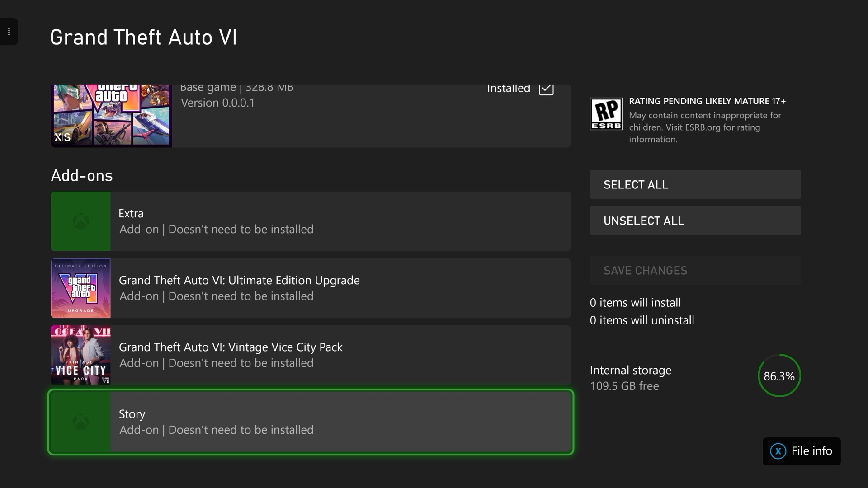Screen dimensions: 868x488
Task: Open File info
Action: (x=802, y=451)
